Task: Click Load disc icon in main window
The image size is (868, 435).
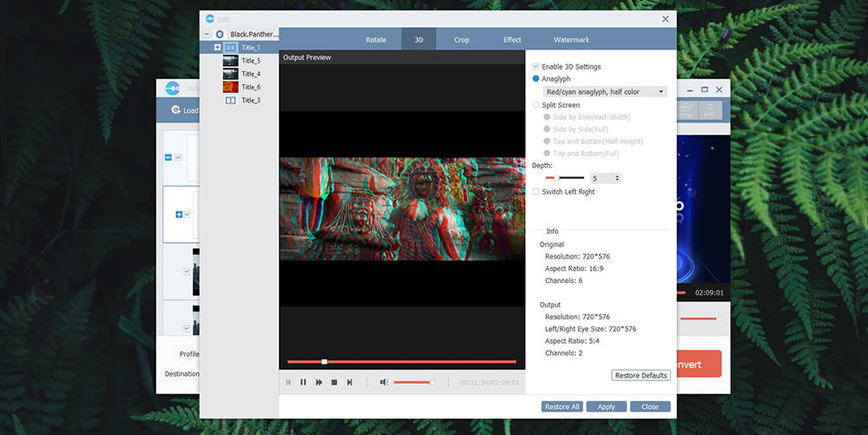Action: click(x=176, y=110)
